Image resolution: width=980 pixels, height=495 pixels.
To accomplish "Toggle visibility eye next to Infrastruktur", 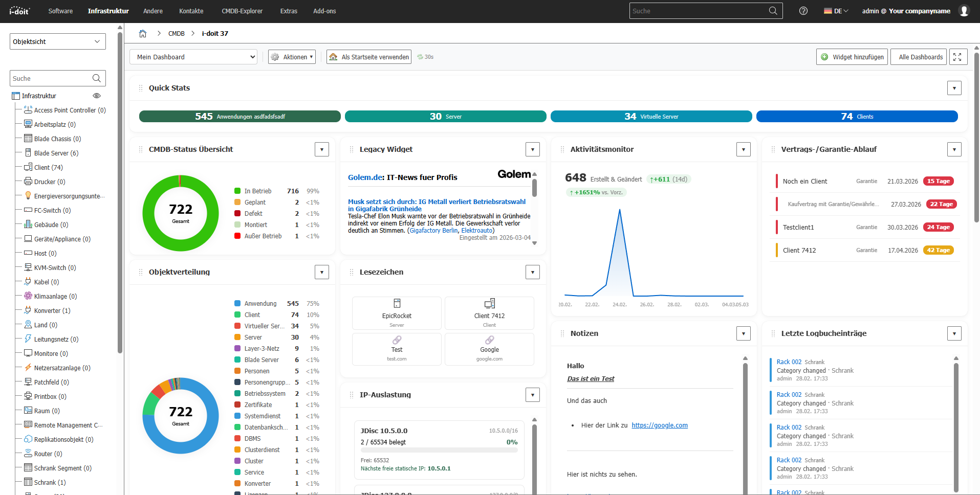I will [97, 96].
